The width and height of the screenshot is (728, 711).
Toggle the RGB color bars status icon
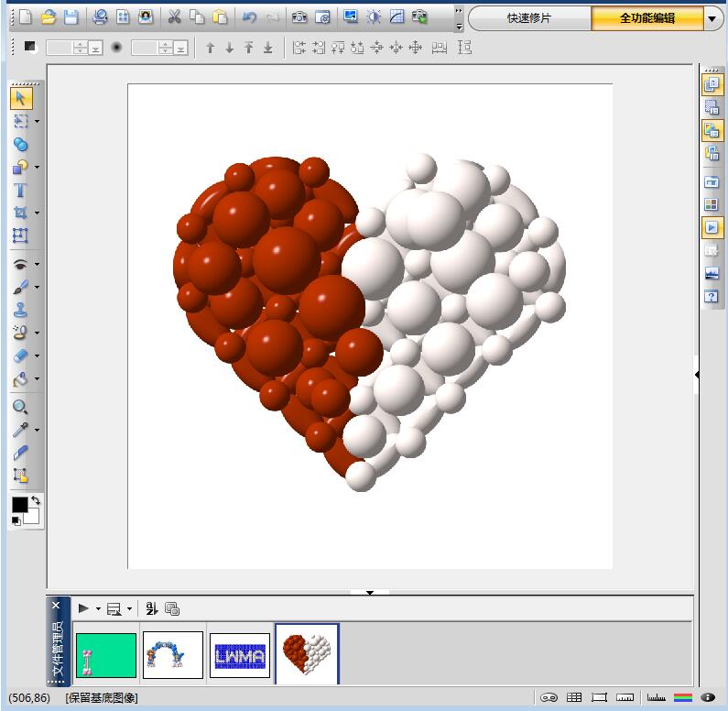683,697
